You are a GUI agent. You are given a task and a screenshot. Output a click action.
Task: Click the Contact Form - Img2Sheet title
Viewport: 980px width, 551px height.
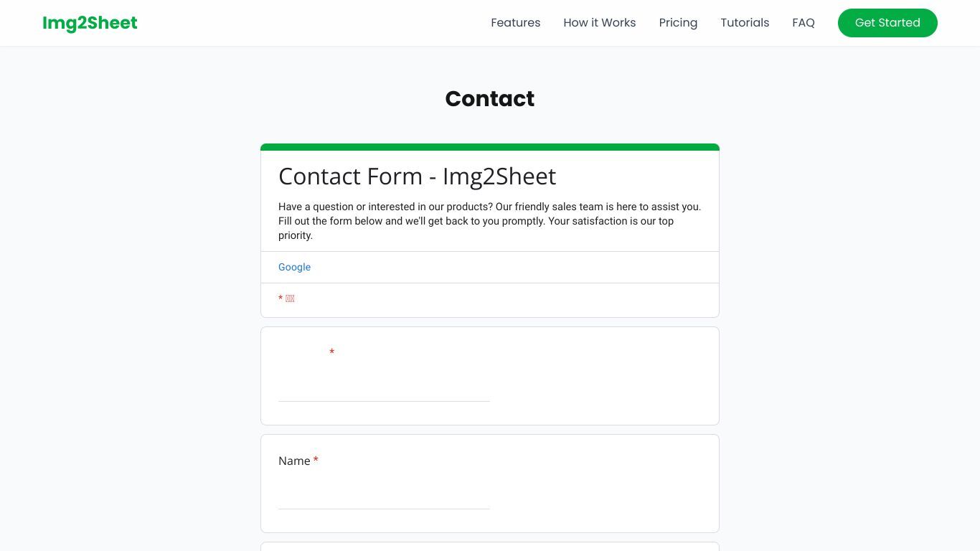pos(417,176)
